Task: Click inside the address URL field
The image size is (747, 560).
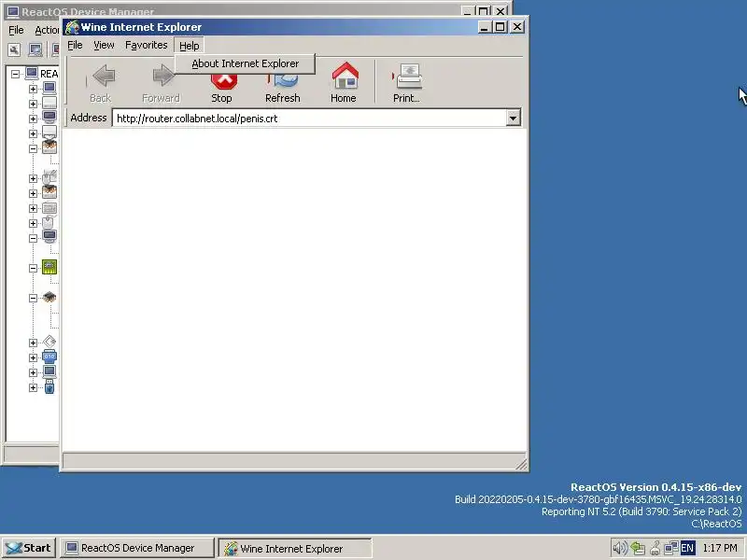Action: tap(310, 119)
